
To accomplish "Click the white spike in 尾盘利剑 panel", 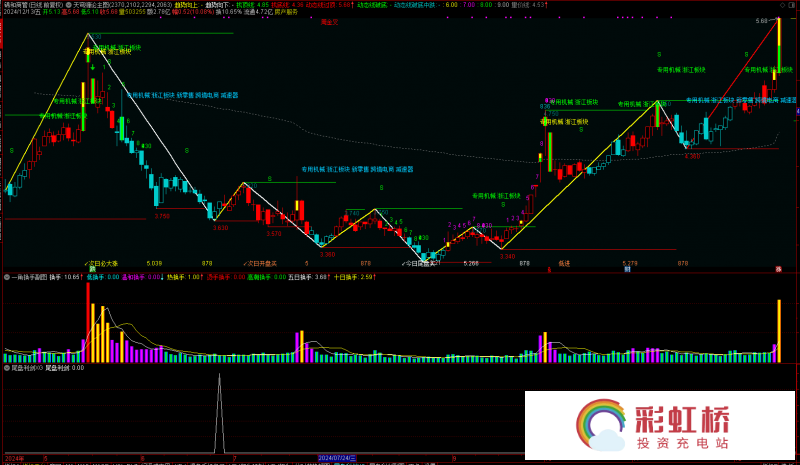I will 217,420.
